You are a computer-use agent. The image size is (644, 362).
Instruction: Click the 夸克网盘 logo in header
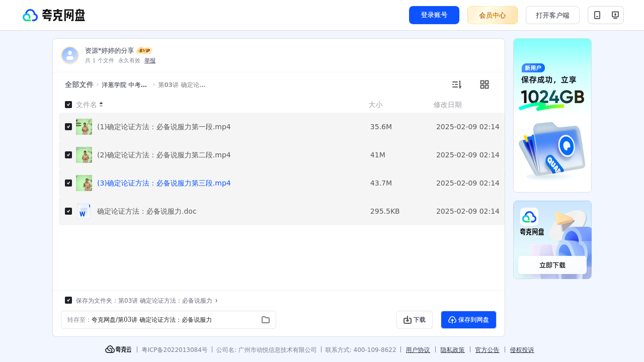coord(54,15)
